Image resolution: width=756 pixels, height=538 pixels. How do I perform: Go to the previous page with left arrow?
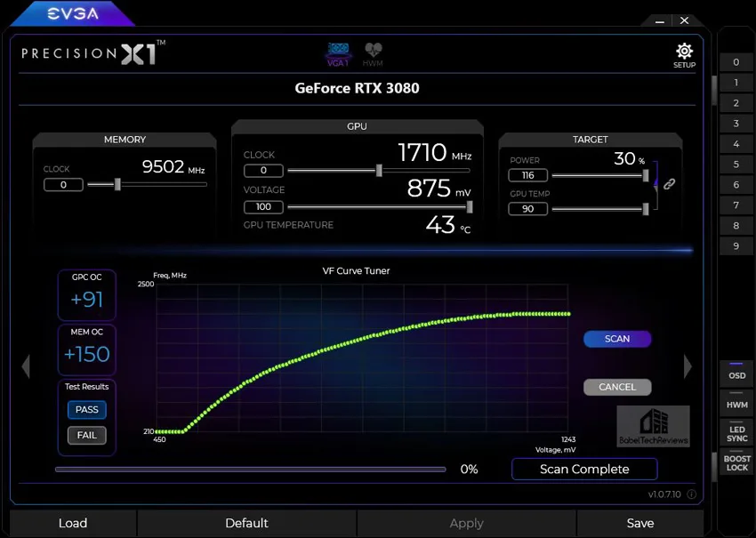(x=26, y=367)
